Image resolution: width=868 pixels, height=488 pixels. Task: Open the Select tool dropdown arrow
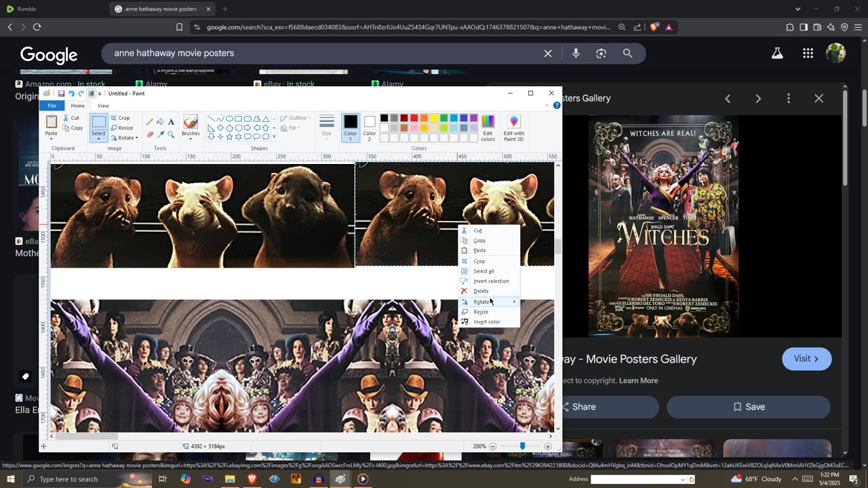point(98,138)
